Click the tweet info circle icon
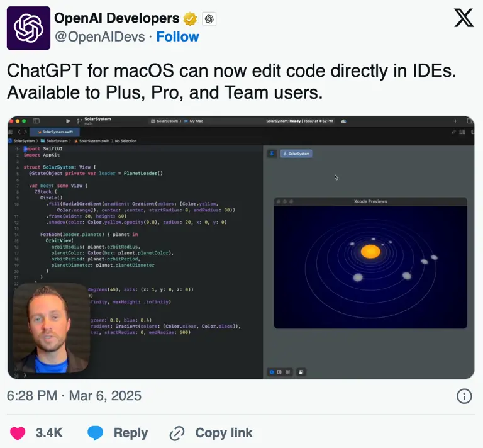 click(464, 396)
